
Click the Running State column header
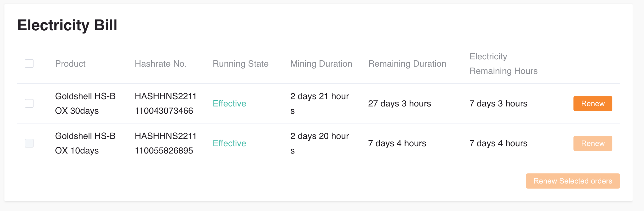pos(240,64)
